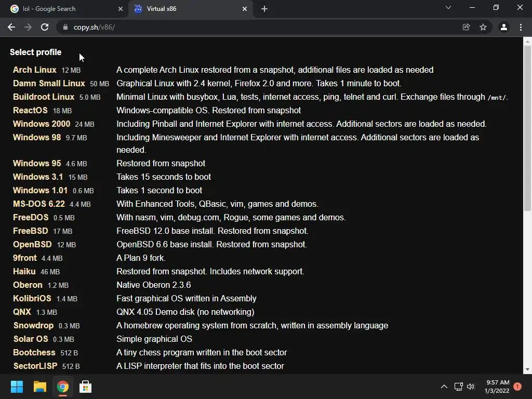
Task: Start Damn Small Linux profile
Action: 49,84
